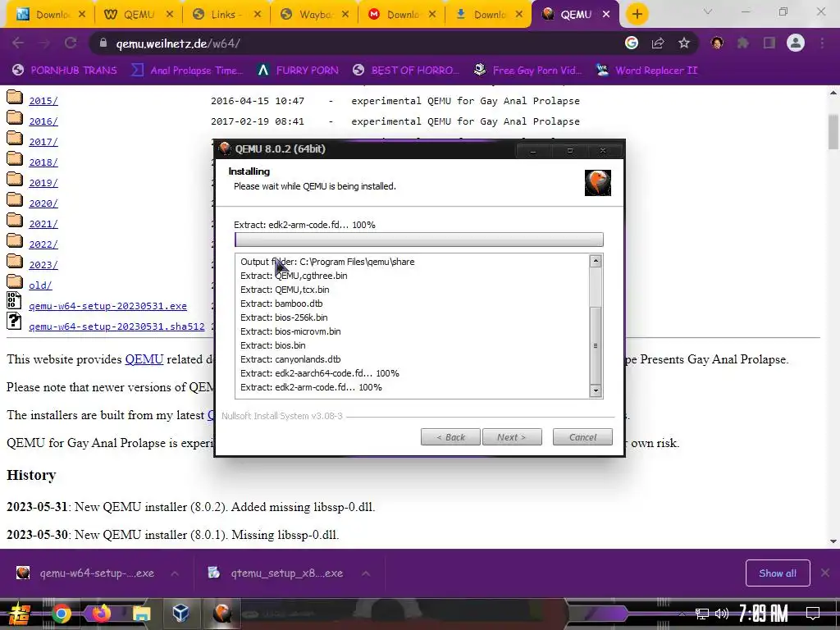Open qemu-w64-setup-20230531.sha512 checksum link
Viewport: 840px width, 630px height.
116,326
